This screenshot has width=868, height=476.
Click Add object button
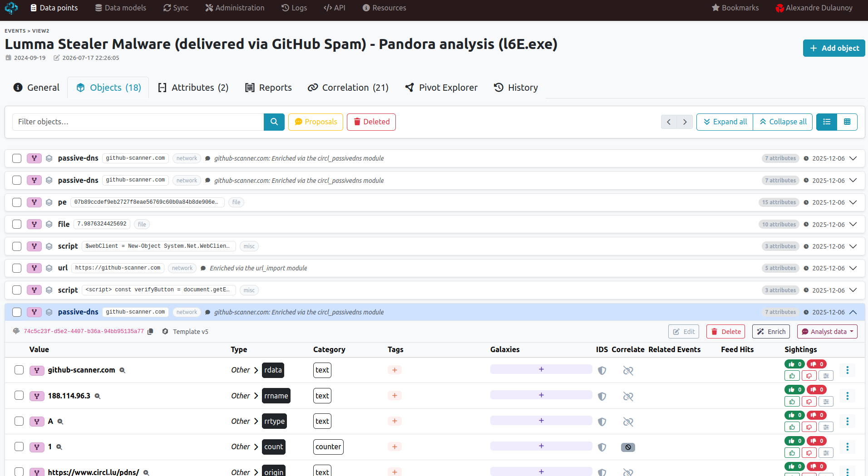click(834, 48)
